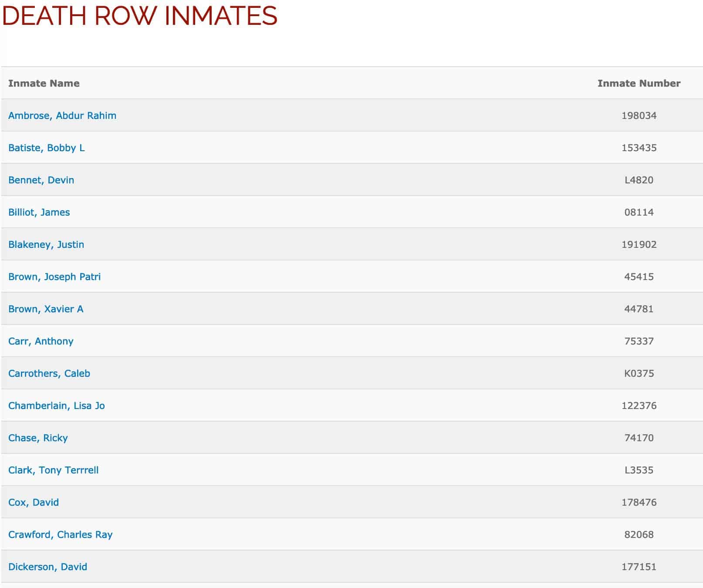Click inmate number 191902

[x=639, y=244]
